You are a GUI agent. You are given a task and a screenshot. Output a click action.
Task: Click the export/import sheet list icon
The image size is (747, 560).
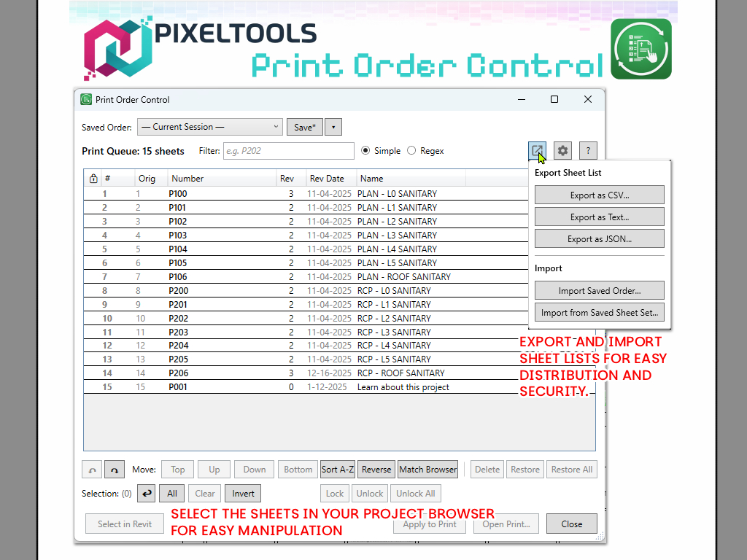537,151
